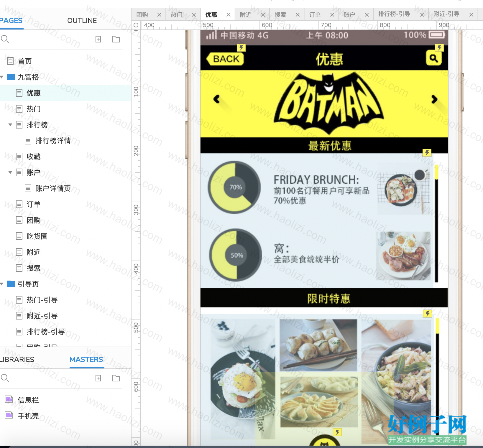The height and width of the screenshot is (448, 483).
Task: Click the BACK button in mockup
Action: click(225, 59)
